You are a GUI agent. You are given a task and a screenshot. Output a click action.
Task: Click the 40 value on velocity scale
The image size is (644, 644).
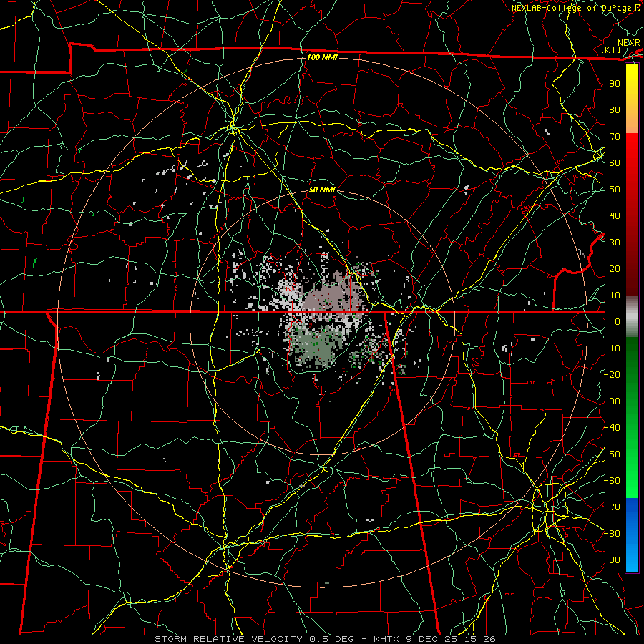615,215
